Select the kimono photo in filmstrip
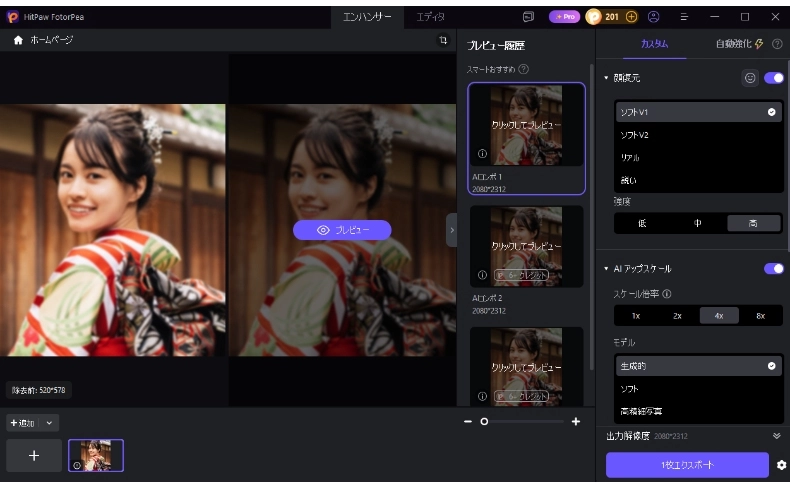Viewport: 790px width, 488px height. (96, 455)
